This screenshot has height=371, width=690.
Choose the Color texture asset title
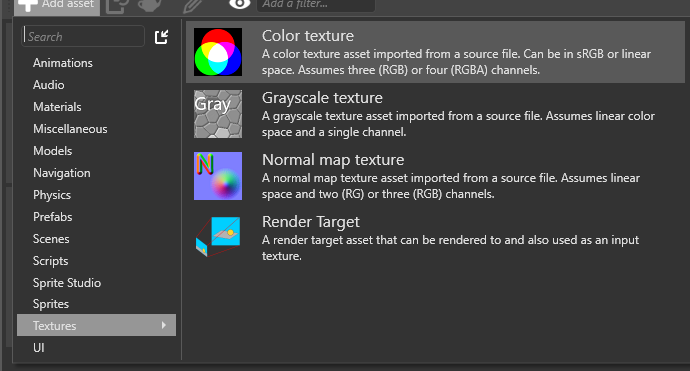(x=308, y=36)
